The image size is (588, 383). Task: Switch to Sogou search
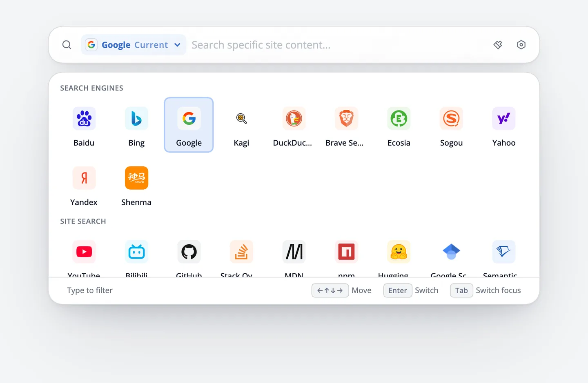451,125
